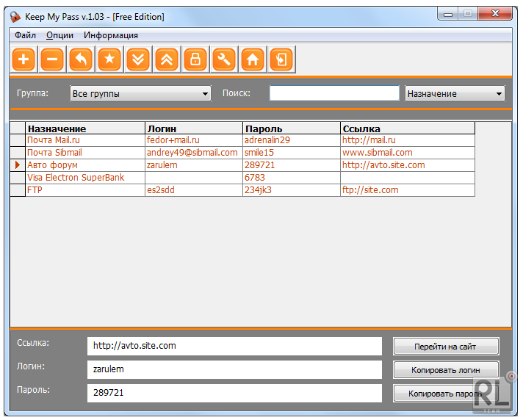Sort by the Пароль column header
The height and width of the screenshot is (420, 523).
[x=292, y=128]
